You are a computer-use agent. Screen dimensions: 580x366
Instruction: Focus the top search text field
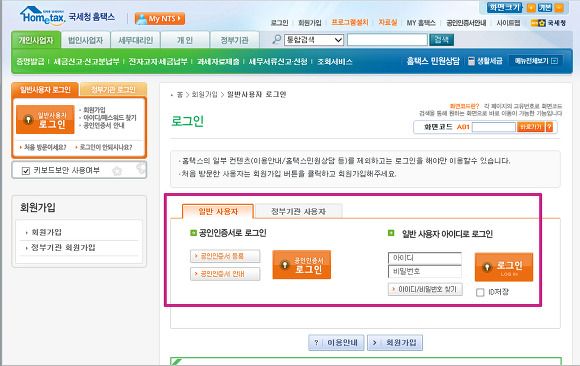pyautogui.click(x=387, y=40)
